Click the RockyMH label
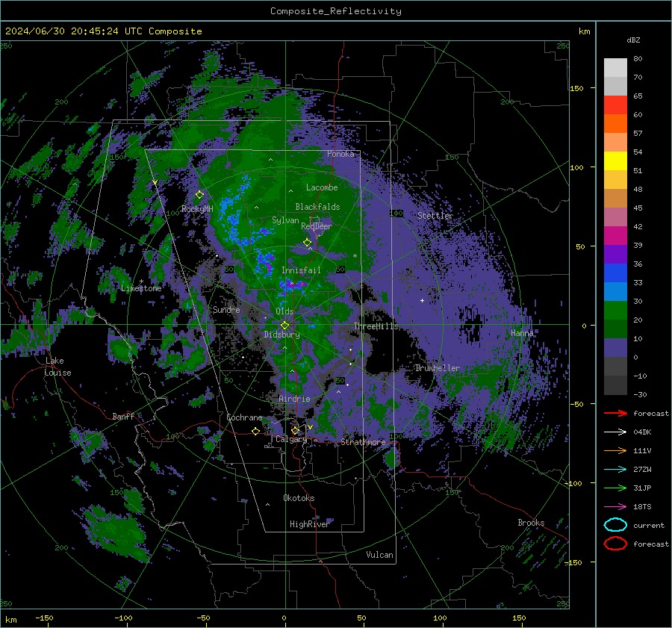This screenshot has width=672, height=628. (x=197, y=209)
